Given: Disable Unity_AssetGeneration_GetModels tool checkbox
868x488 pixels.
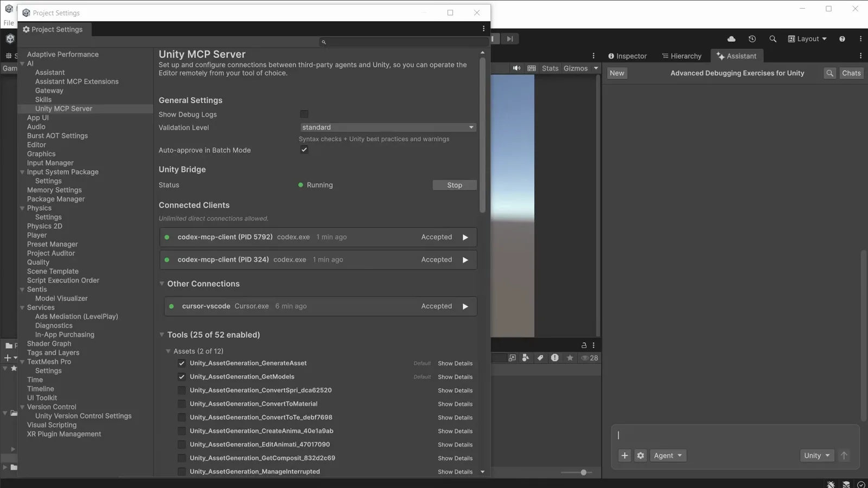Looking at the screenshot, I should (x=182, y=377).
